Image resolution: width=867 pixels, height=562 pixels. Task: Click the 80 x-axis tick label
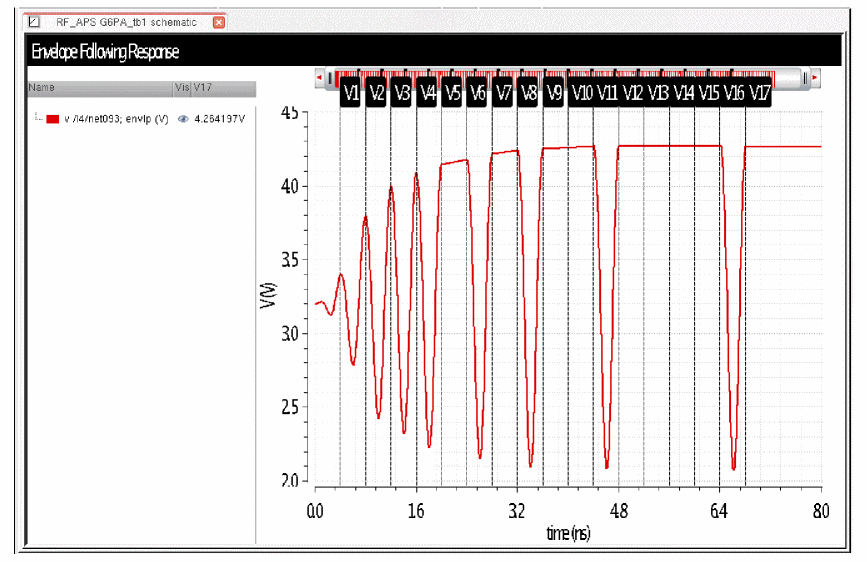821,511
